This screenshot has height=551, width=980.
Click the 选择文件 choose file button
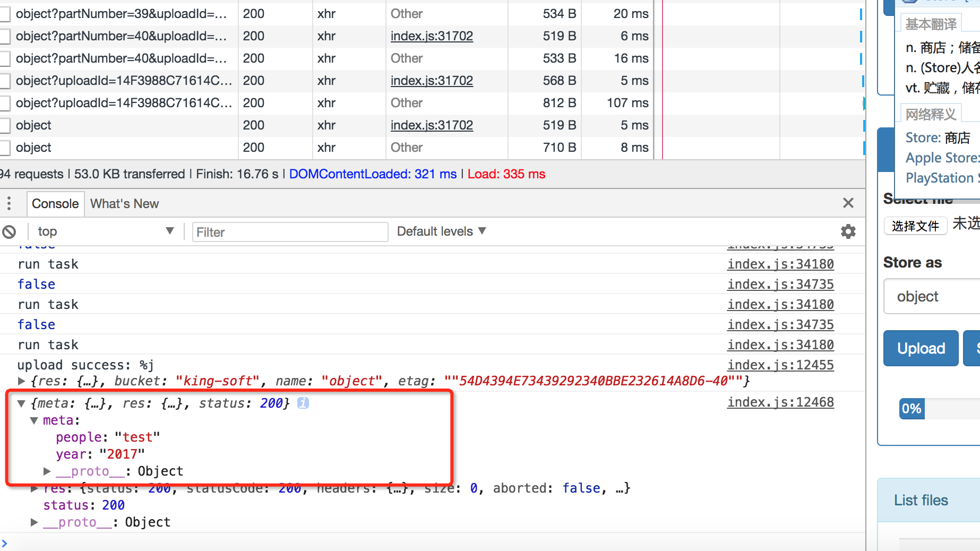[915, 226]
